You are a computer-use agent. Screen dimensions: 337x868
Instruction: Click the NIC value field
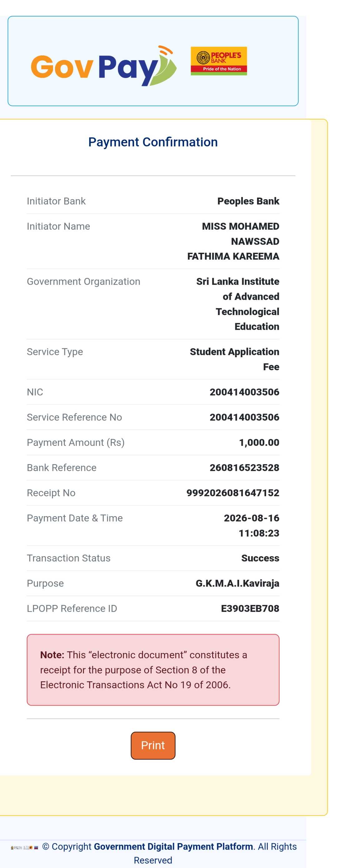tap(244, 392)
